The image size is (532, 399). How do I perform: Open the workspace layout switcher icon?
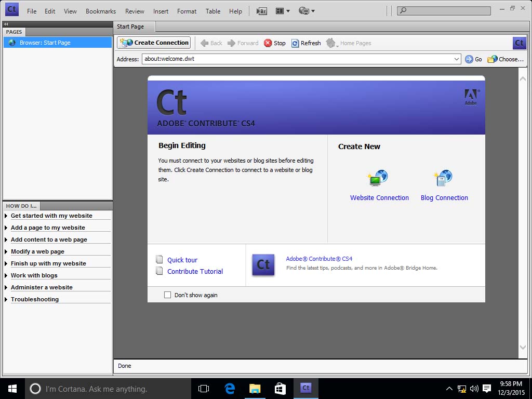pos(282,11)
